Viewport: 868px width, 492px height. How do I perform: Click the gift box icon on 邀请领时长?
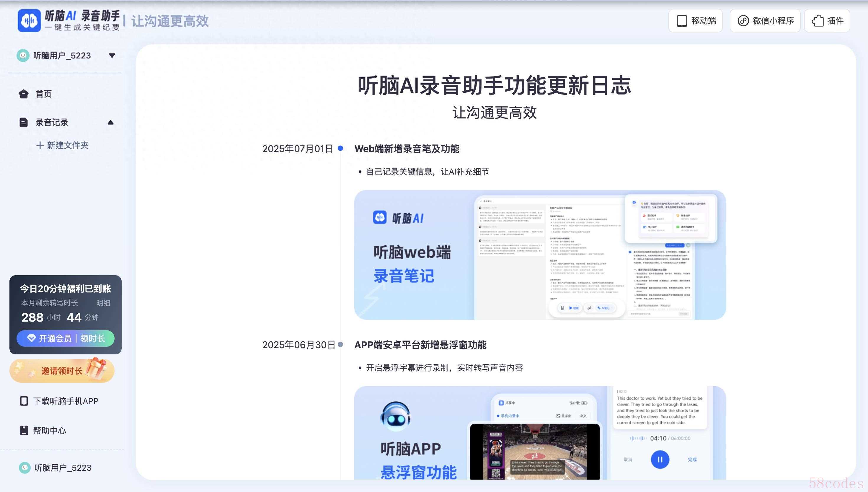[97, 368]
